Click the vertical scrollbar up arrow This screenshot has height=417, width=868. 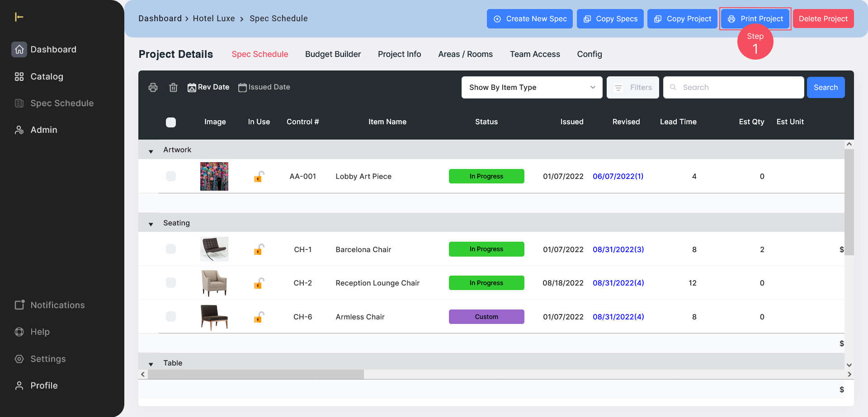point(849,144)
